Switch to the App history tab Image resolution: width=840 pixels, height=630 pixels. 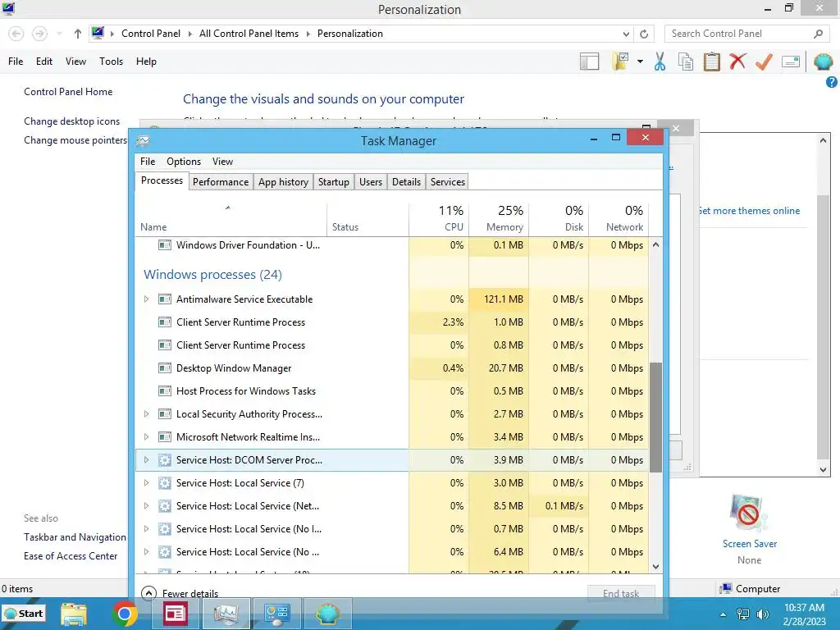[283, 182]
